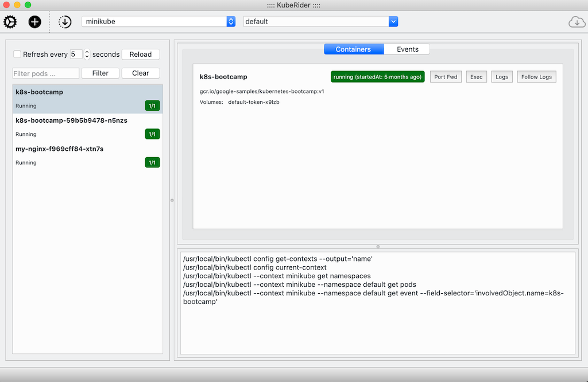Click the Clear button
This screenshot has width=588, height=382.
pyautogui.click(x=141, y=73)
